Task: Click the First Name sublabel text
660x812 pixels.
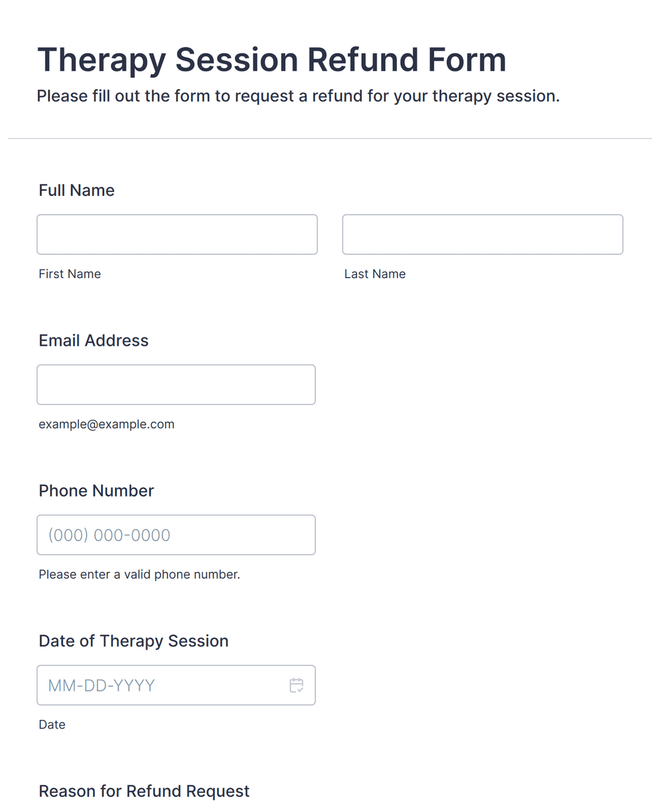Action: [x=70, y=274]
